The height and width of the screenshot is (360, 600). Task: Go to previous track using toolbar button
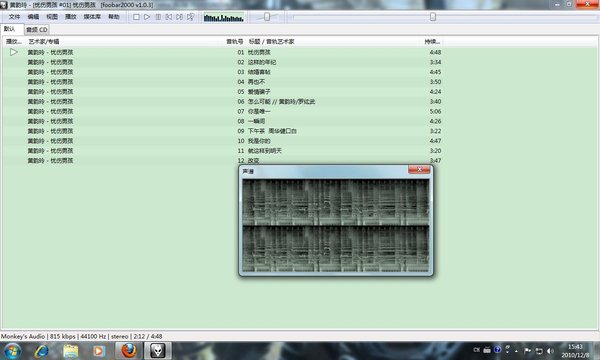(x=169, y=17)
